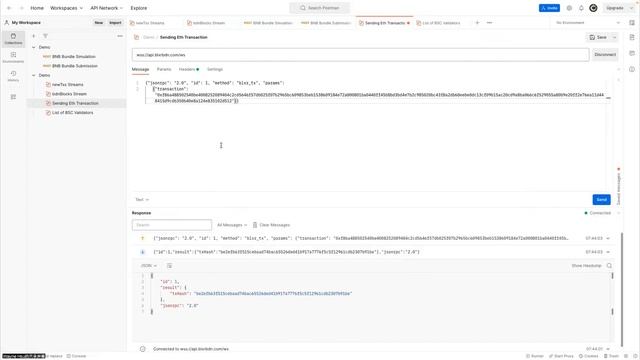Click the configure sidebar icon below History

13,97
